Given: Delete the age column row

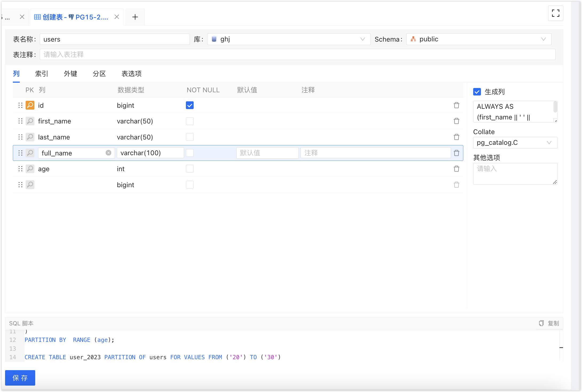Looking at the screenshot, I should tap(456, 169).
